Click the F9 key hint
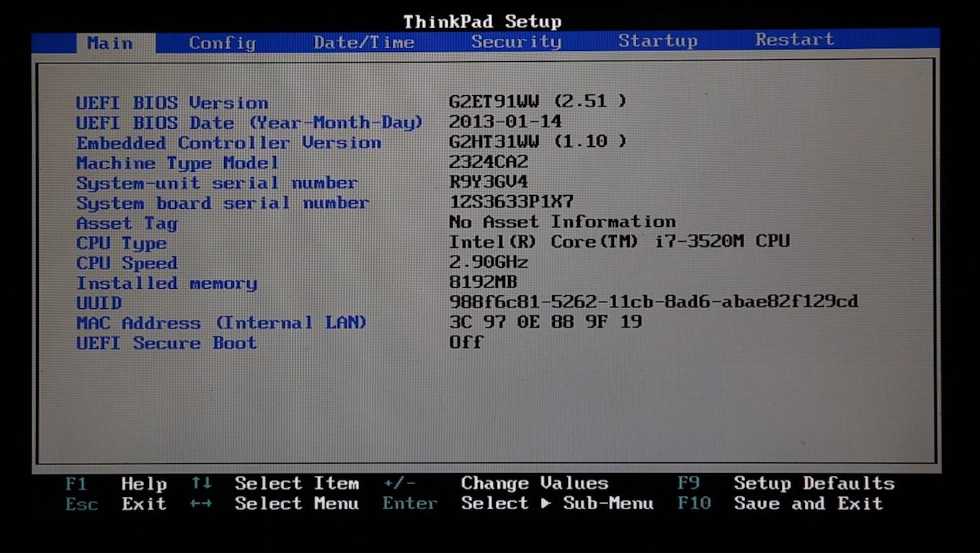This screenshot has width=980, height=553. tap(689, 482)
